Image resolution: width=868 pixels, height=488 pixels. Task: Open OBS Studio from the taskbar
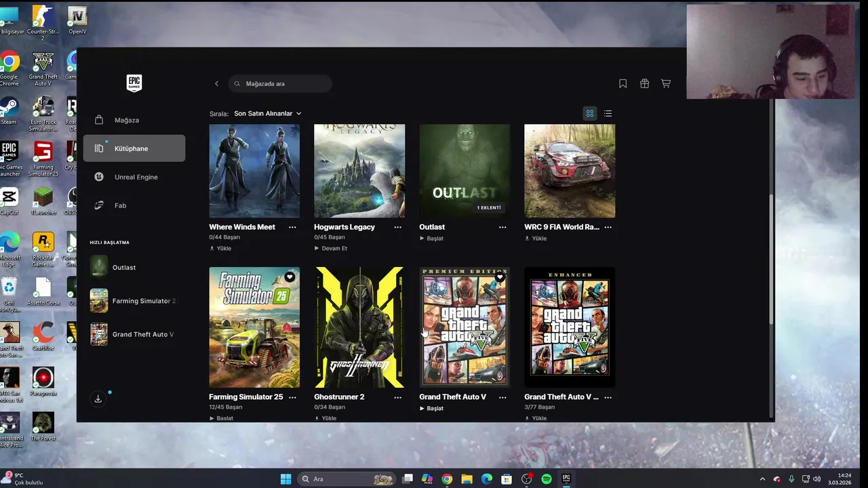click(x=526, y=479)
